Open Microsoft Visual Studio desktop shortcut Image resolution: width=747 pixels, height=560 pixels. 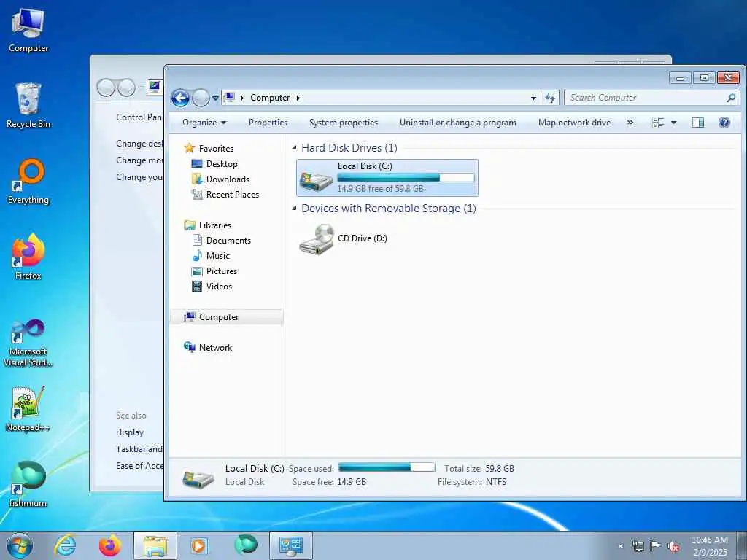28,343
